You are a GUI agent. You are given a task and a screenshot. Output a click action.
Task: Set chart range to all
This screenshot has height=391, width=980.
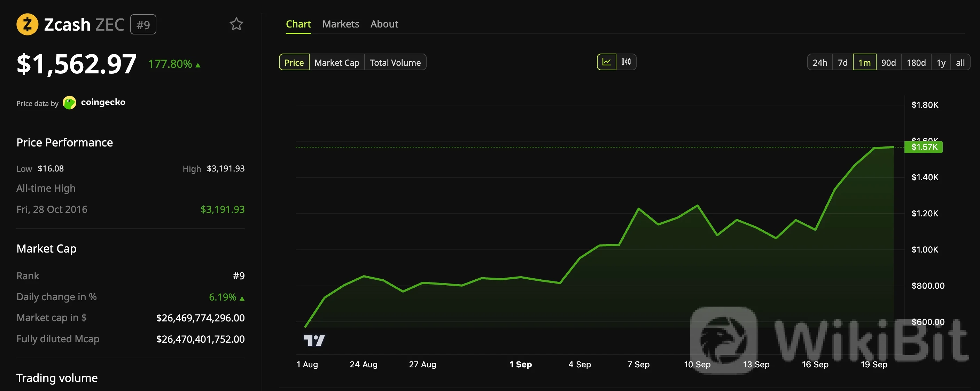click(960, 62)
